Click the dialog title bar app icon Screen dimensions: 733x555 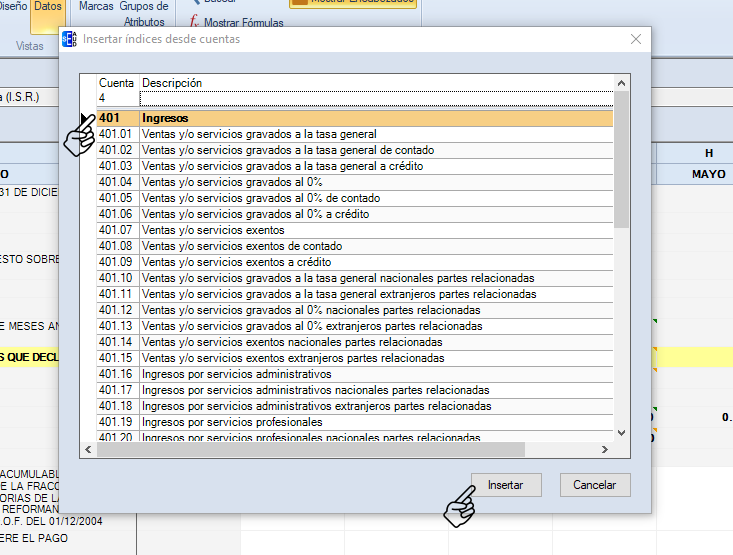[x=69, y=39]
